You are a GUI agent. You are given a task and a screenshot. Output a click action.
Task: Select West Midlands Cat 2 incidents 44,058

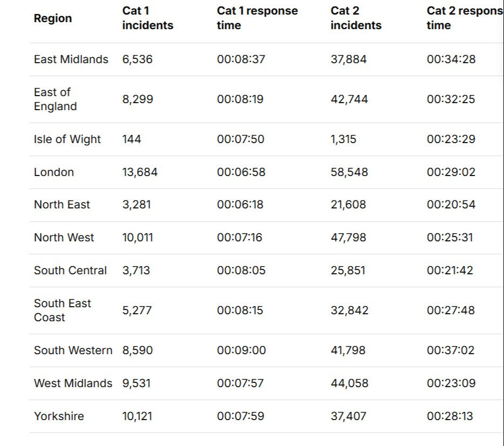[x=350, y=383]
